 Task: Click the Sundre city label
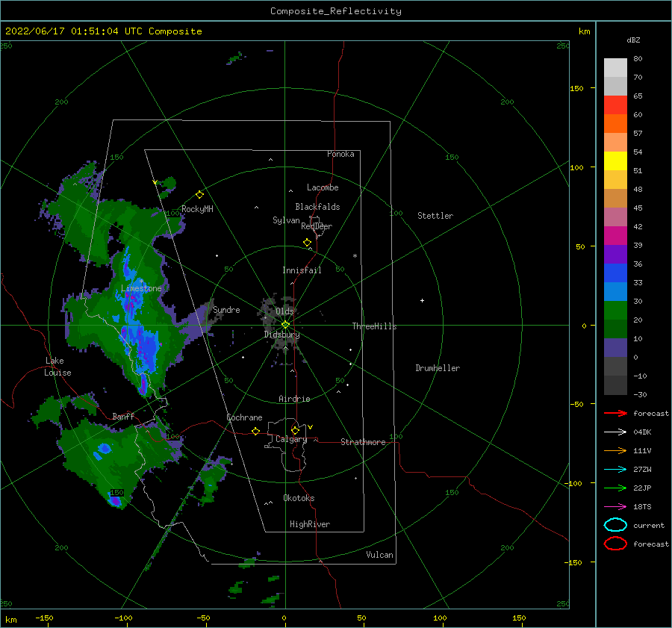click(226, 310)
